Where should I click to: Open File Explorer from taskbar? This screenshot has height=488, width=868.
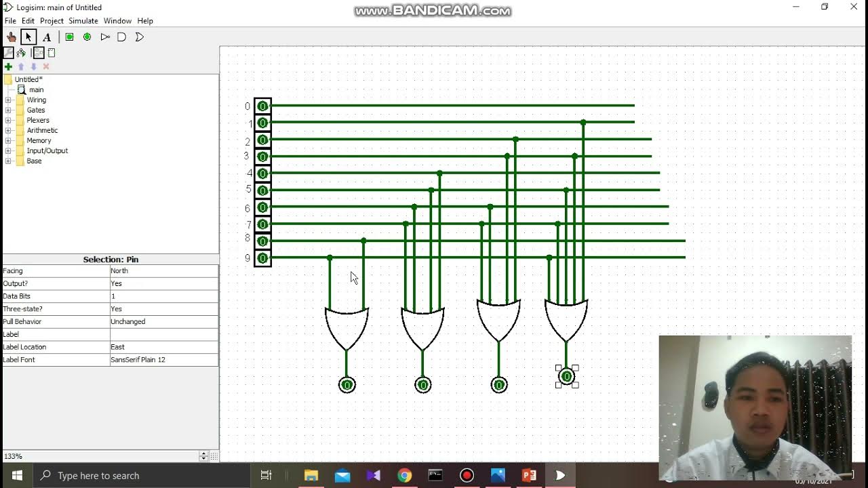point(311,475)
